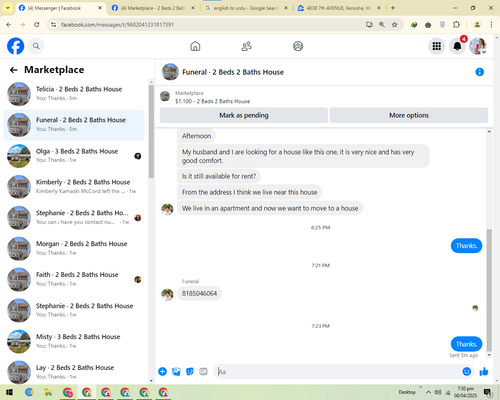This screenshot has height=400, width=500.
Task: Open the account profile picture menu
Action: point(478,46)
